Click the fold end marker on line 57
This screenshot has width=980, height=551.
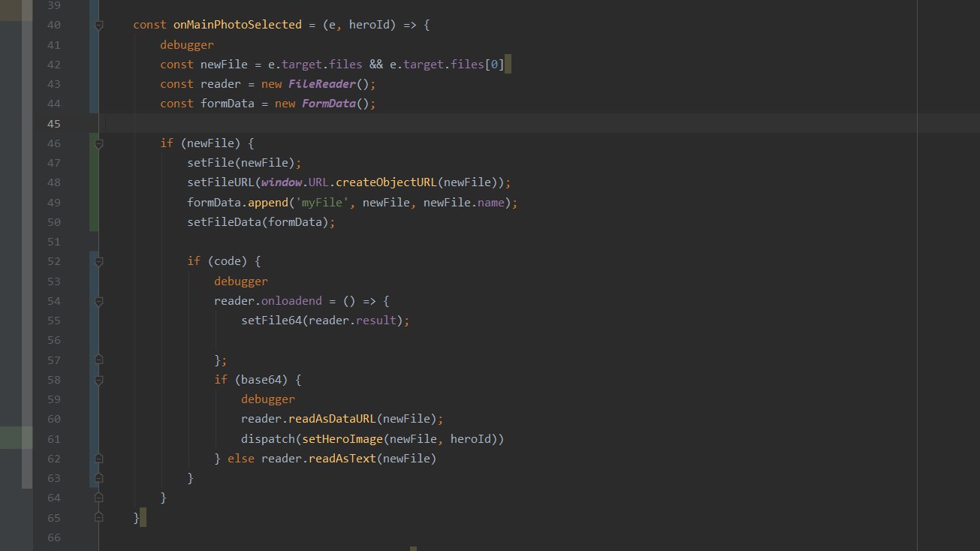(x=98, y=360)
